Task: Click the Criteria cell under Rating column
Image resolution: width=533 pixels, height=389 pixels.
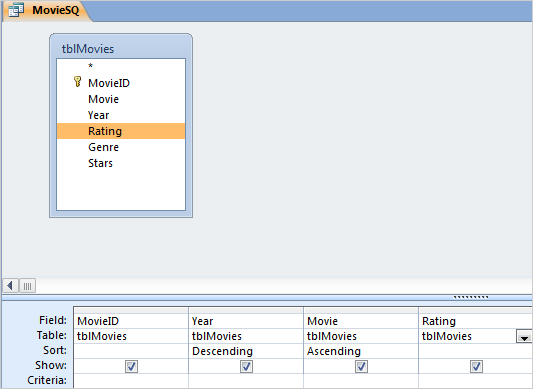Action: coord(476,381)
